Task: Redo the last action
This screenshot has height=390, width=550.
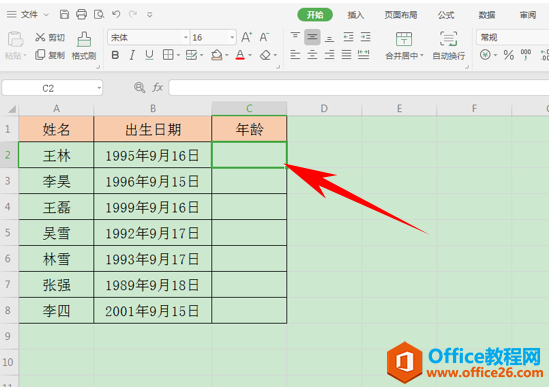Action: (133, 14)
